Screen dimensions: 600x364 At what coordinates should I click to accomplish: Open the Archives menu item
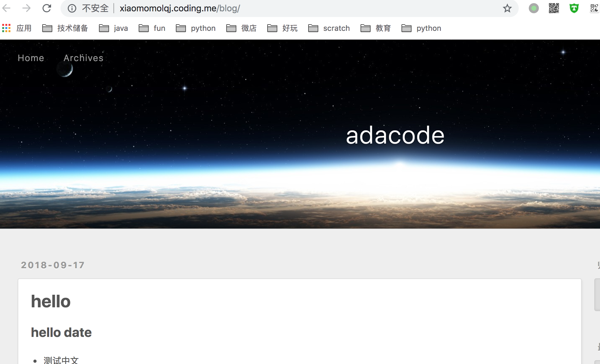84,58
